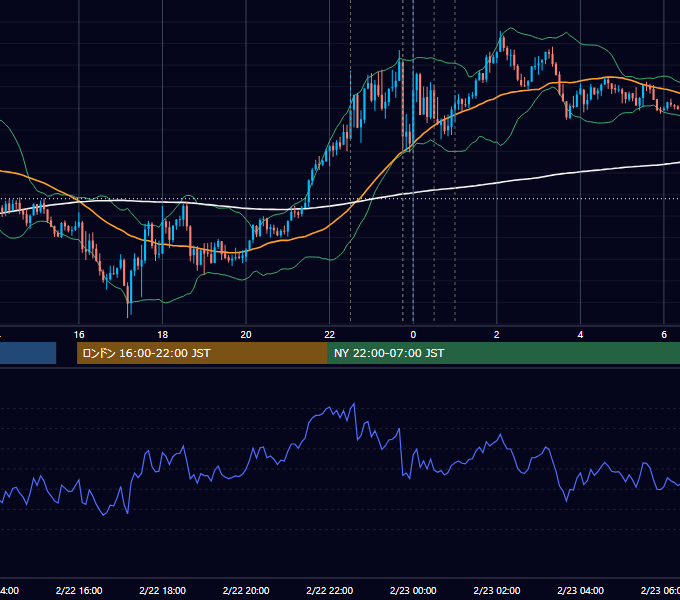This screenshot has height=600, width=680.
Task: Click the ロンドン 16:00-22:00 JST session bar
Action: 202,353
